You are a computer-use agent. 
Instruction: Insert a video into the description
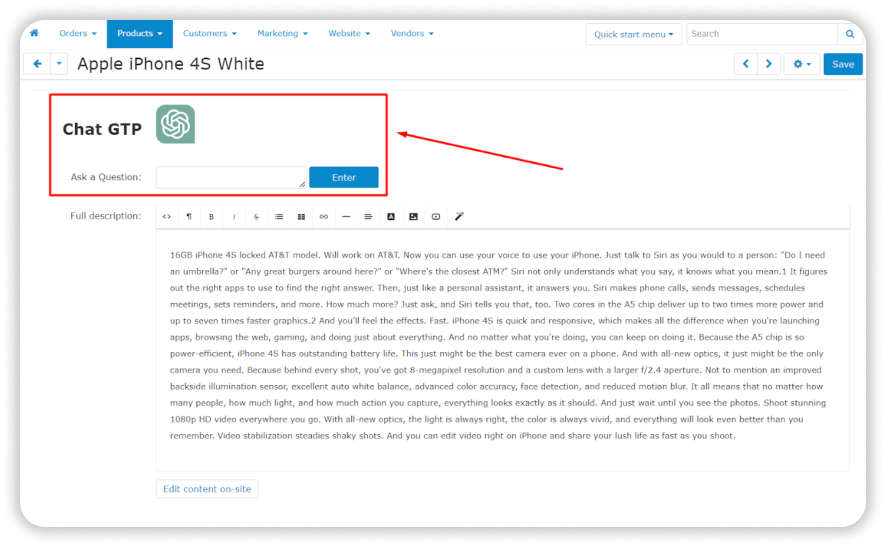pos(436,216)
